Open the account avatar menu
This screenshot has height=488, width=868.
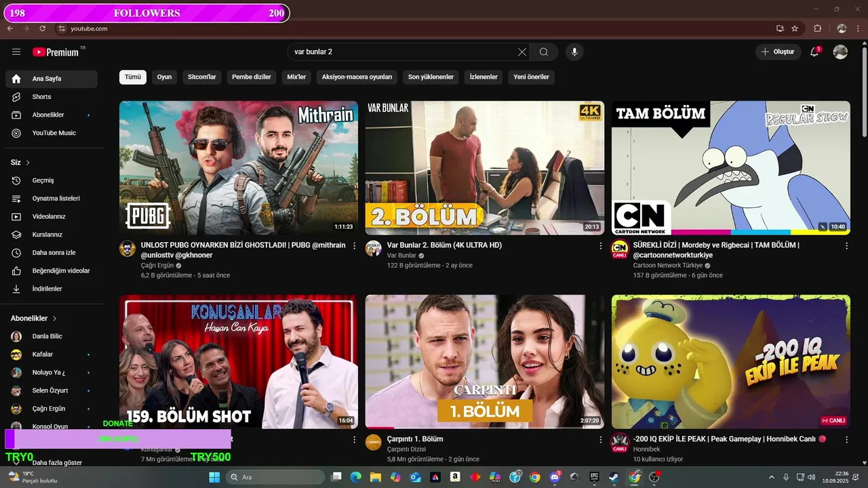(x=840, y=52)
